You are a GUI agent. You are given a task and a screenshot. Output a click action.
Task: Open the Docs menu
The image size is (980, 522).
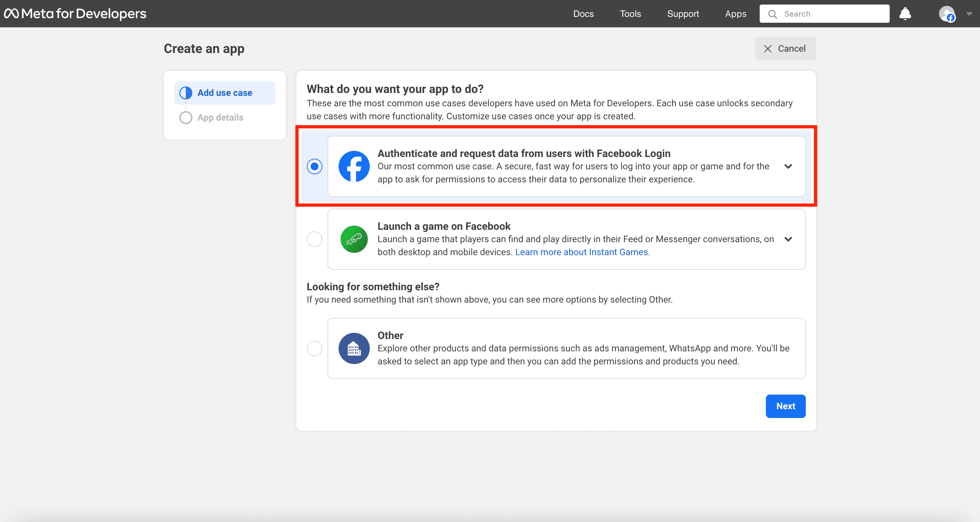(x=583, y=14)
